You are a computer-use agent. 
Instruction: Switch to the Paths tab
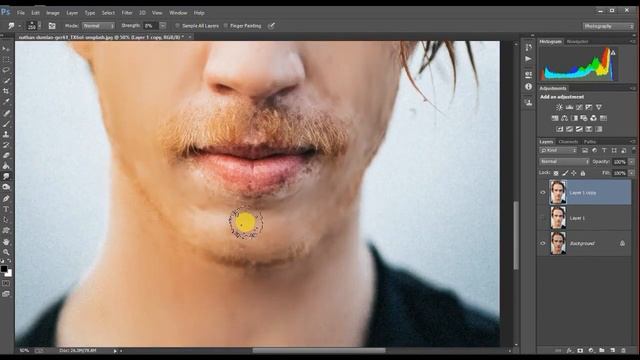point(590,142)
